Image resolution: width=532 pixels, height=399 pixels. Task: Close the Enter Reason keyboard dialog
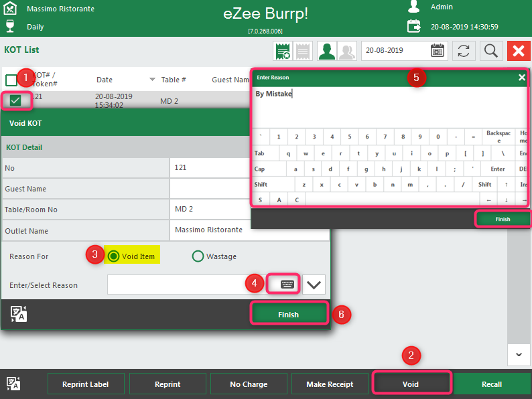(x=522, y=78)
